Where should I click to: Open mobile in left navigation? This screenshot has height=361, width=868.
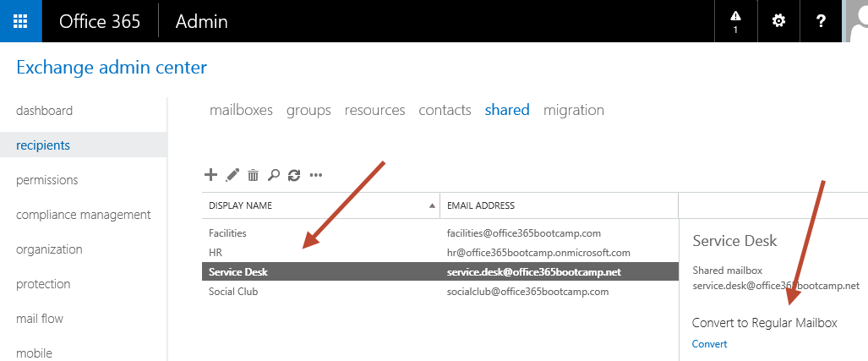[34, 353]
